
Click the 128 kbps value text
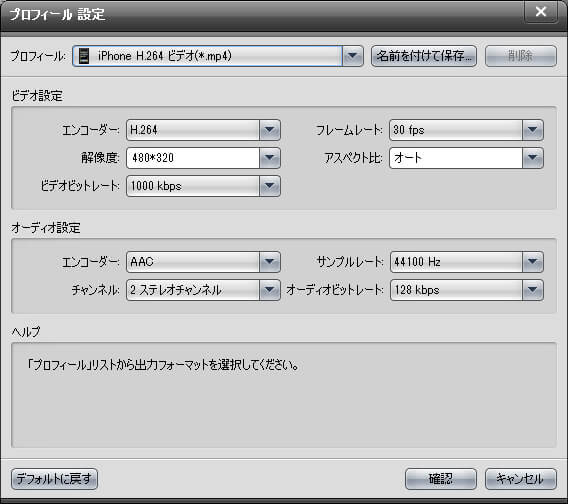pyautogui.click(x=417, y=290)
